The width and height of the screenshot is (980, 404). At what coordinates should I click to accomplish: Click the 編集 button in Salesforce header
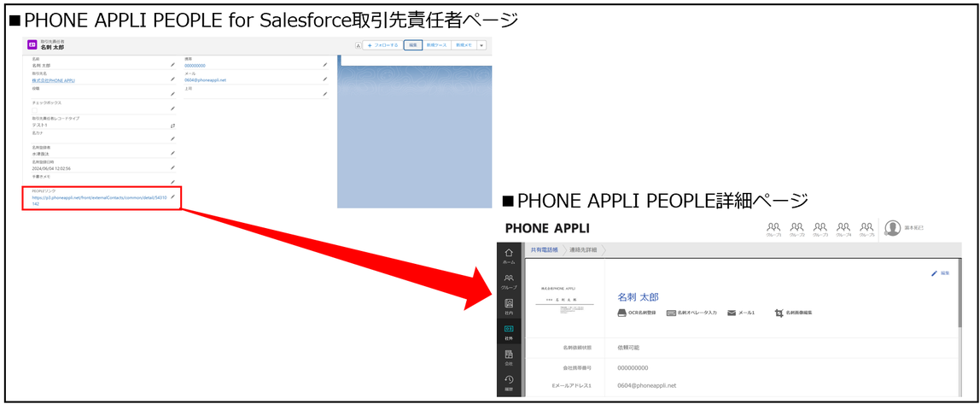[412, 45]
